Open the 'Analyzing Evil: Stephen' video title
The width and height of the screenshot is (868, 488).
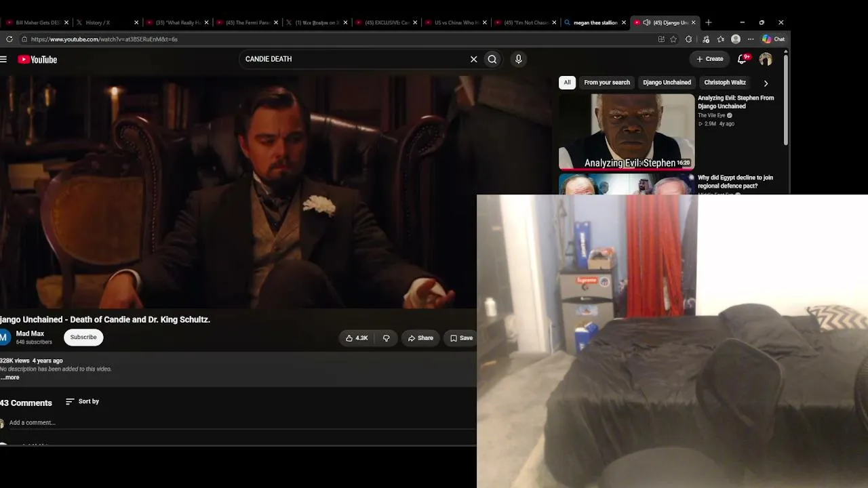pyautogui.click(x=736, y=102)
